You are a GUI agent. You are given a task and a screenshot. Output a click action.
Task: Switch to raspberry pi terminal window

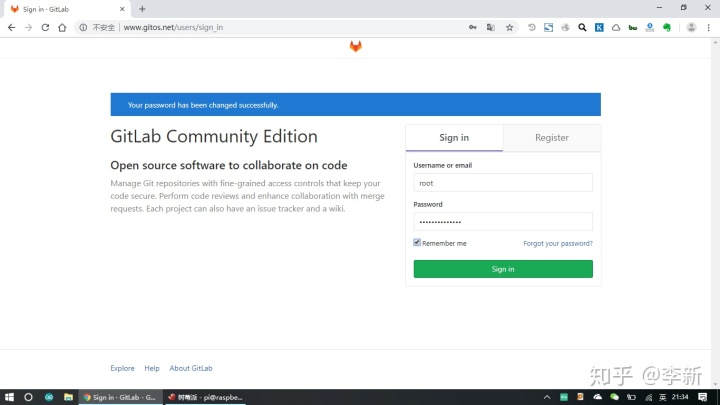[x=205, y=397]
